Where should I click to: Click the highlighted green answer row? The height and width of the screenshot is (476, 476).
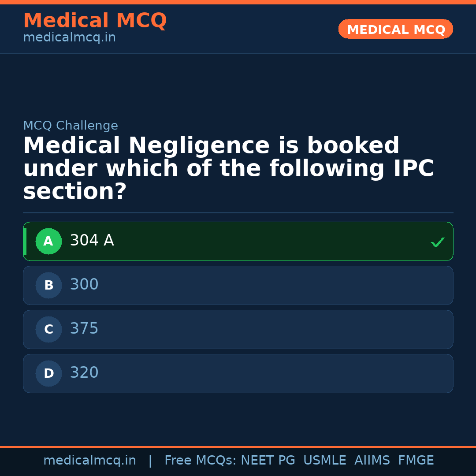click(238, 241)
